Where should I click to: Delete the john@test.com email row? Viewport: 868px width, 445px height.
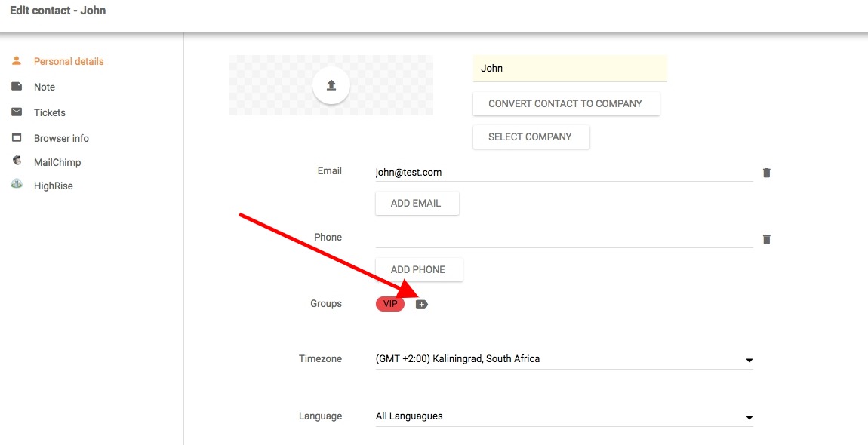766,173
